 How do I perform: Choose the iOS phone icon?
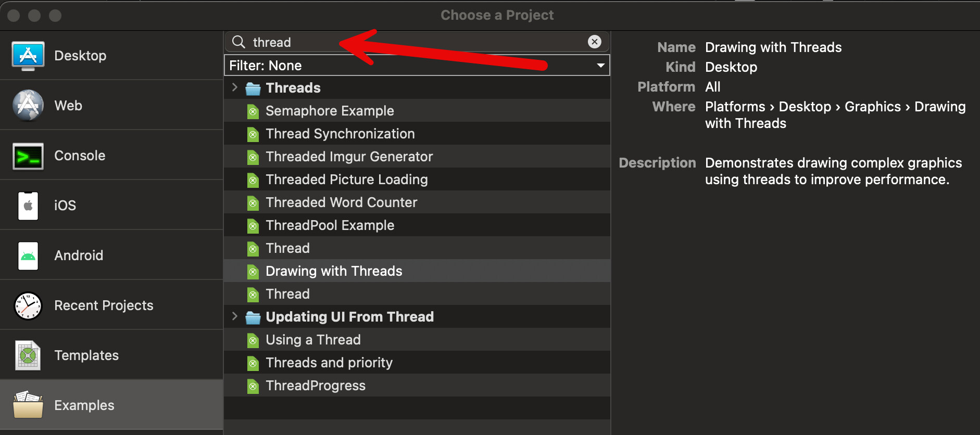[x=28, y=206]
